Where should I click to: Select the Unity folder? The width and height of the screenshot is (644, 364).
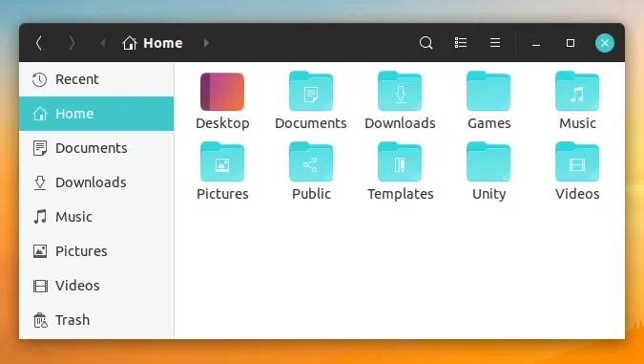488,171
